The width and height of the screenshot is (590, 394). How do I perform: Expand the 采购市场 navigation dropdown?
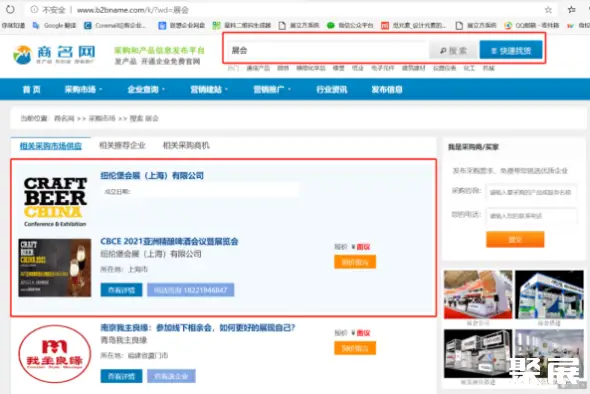click(x=83, y=90)
